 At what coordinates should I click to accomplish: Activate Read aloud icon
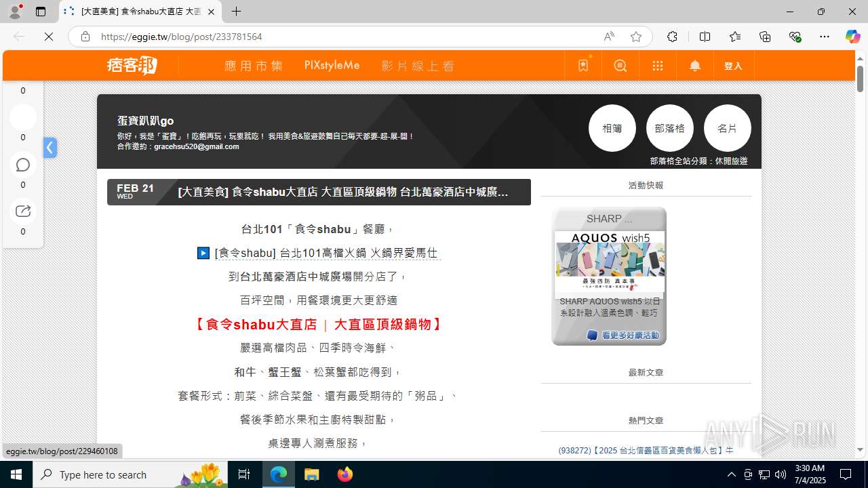tap(609, 37)
